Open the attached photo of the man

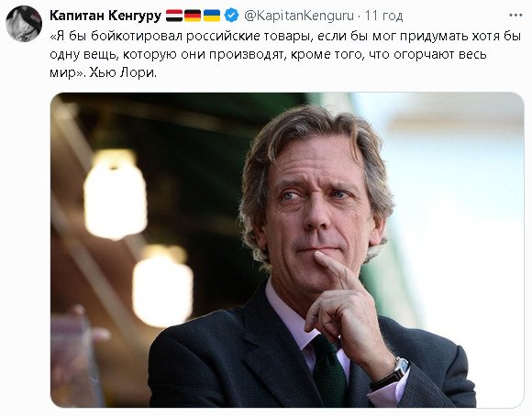[x=287, y=250]
